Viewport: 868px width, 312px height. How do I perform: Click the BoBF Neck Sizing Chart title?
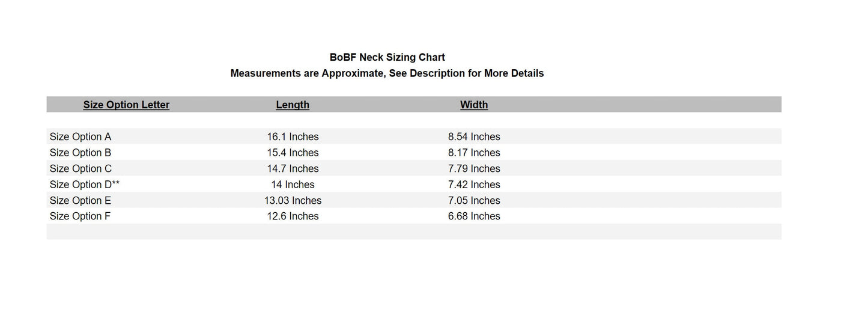click(387, 57)
